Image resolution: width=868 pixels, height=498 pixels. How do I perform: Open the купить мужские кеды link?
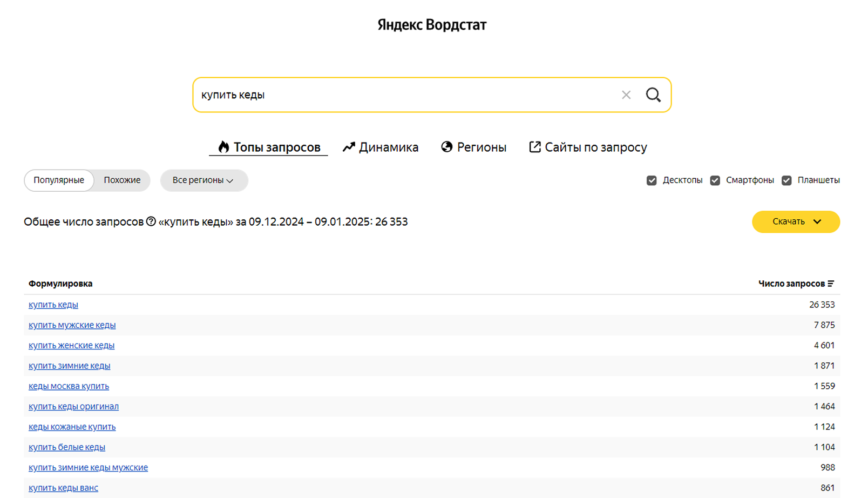(x=72, y=325)
